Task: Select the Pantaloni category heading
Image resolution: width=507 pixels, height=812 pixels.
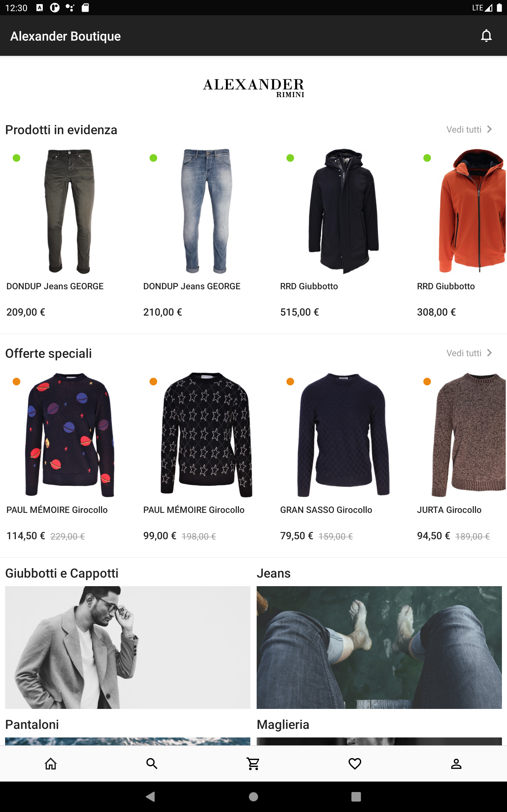Action: [32, 724]
